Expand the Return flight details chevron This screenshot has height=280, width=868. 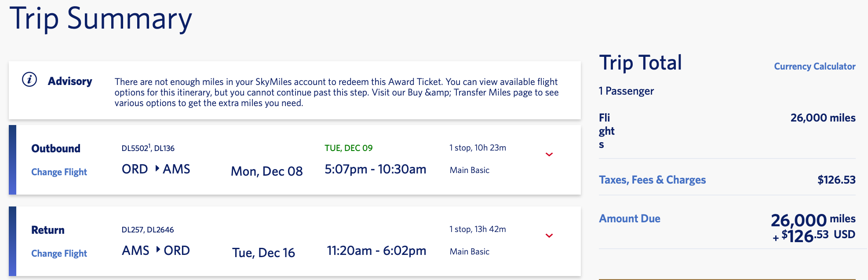coord(549,236)
